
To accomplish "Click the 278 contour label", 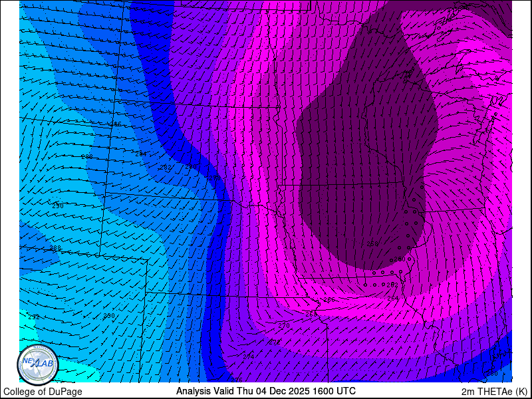I will click(x=215, y=178).
